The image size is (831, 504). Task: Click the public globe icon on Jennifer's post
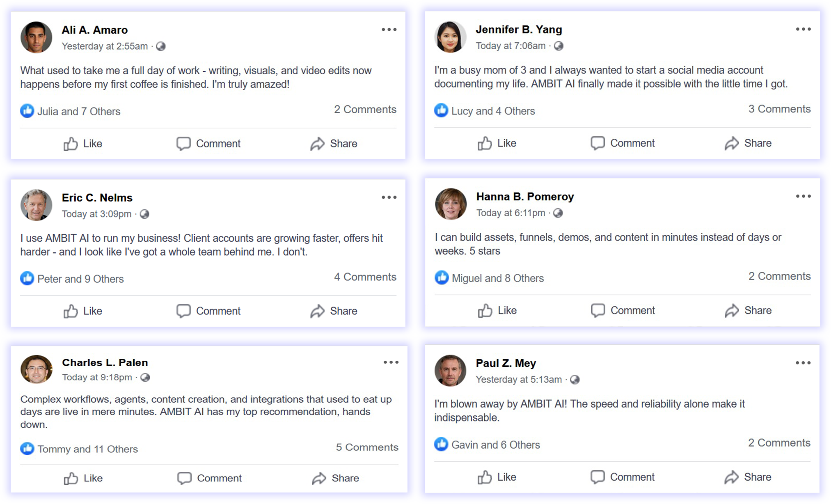(559, 46)
